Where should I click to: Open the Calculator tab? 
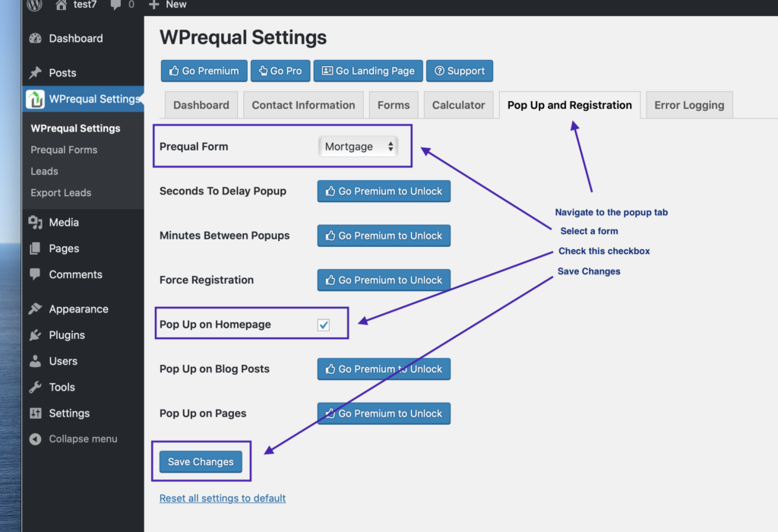tap(458, 105)
